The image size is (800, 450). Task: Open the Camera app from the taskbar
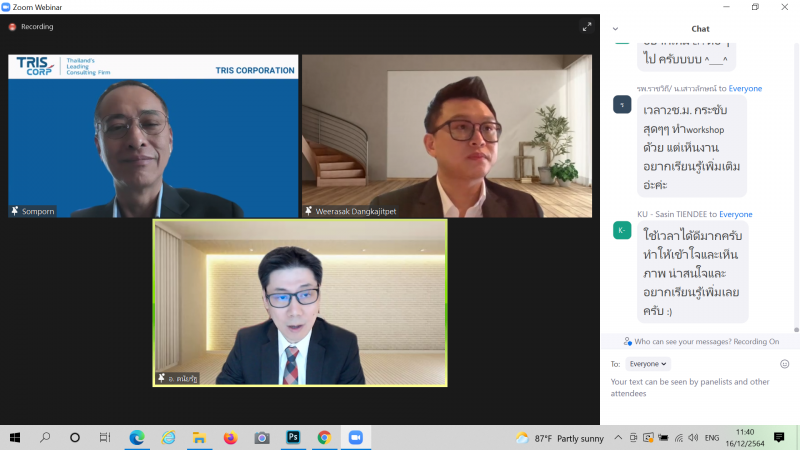(x=262, y=438)
